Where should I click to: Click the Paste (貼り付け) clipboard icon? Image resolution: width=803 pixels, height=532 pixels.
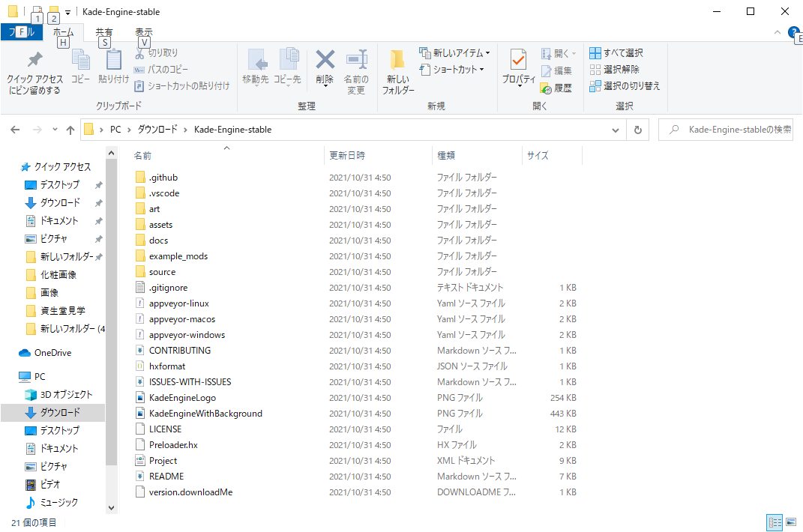pyautogui.click(x=113, y=60)
